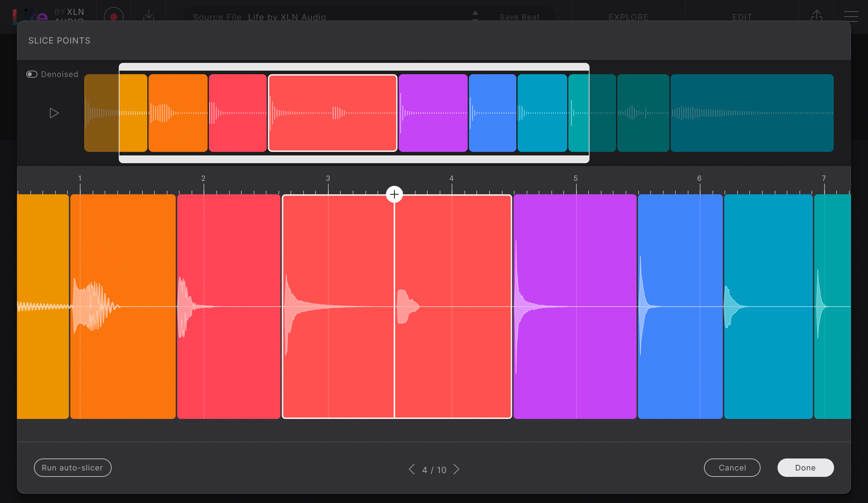The image size is (868, 503).
Task: Go to previous slice arrow
Action: (412, 469)
